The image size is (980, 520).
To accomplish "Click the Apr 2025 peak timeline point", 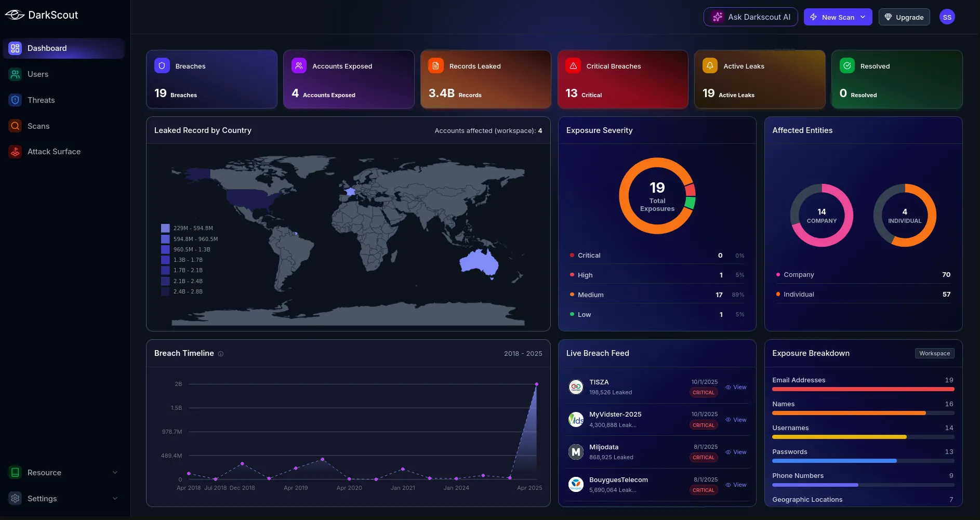I will pos(536,384).
